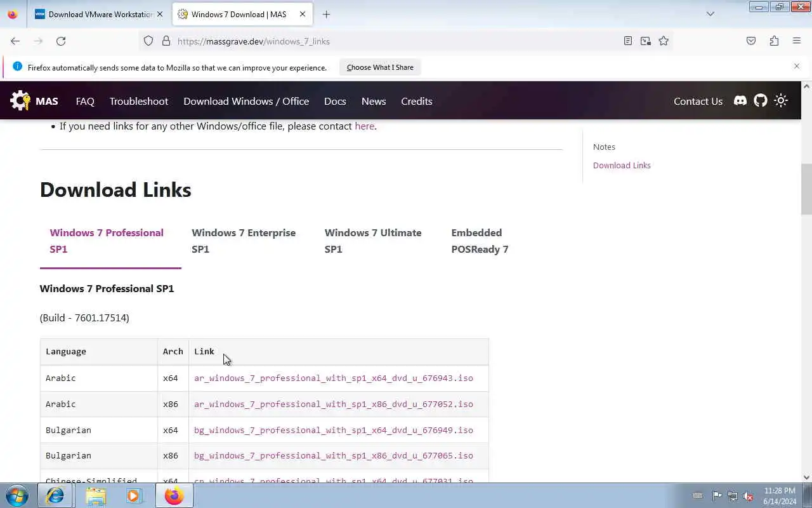Open the GitHub icon in site header
The height and width of the screenshot is (508, 812).
tap(761, 100)
